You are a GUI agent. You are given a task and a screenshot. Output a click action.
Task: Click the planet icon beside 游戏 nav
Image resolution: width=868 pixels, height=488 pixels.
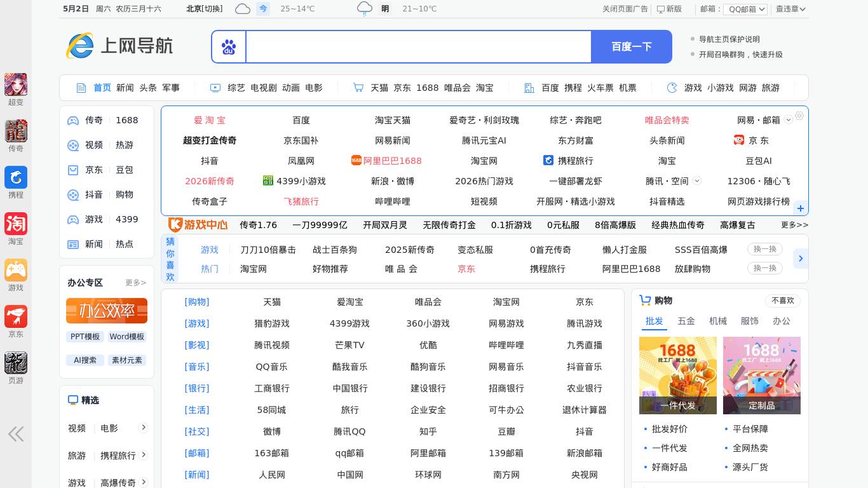(x=672, y=88)
